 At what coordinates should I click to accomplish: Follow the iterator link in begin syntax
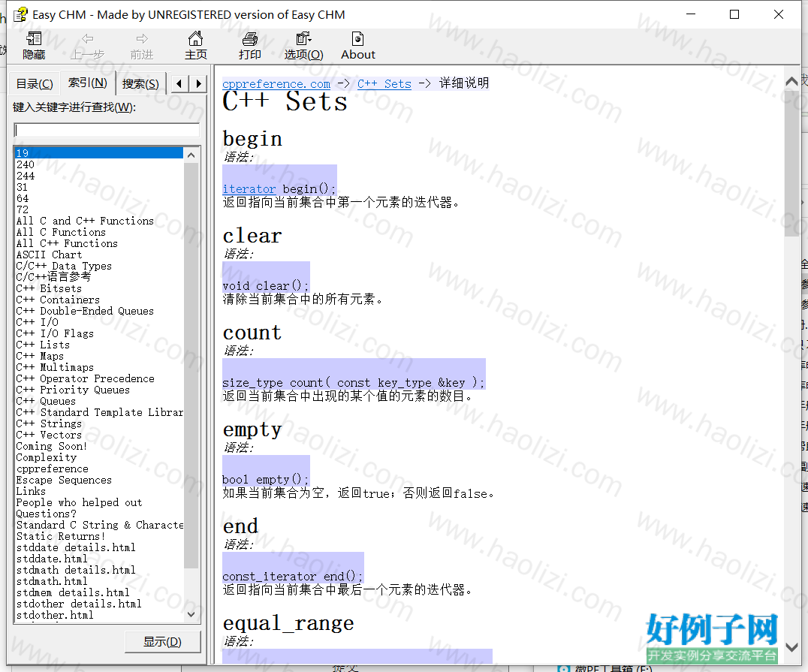[249, 189]
